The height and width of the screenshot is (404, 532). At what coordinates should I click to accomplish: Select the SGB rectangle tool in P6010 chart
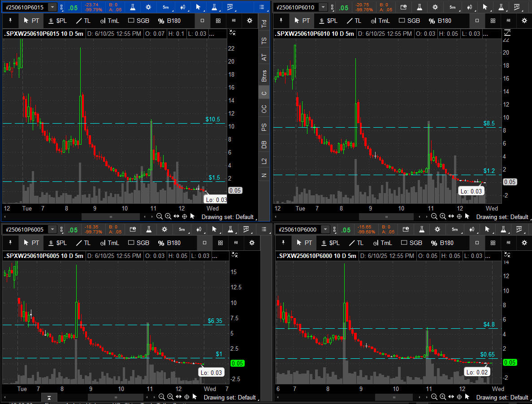tap(409, 21)
